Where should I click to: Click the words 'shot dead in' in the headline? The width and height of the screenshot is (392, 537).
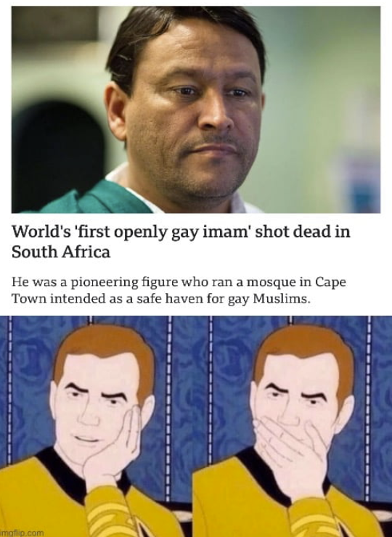303,231
